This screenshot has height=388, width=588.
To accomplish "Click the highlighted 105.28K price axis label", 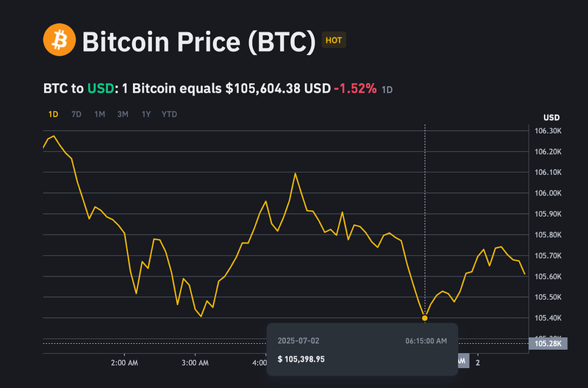I will coord(546,343).
